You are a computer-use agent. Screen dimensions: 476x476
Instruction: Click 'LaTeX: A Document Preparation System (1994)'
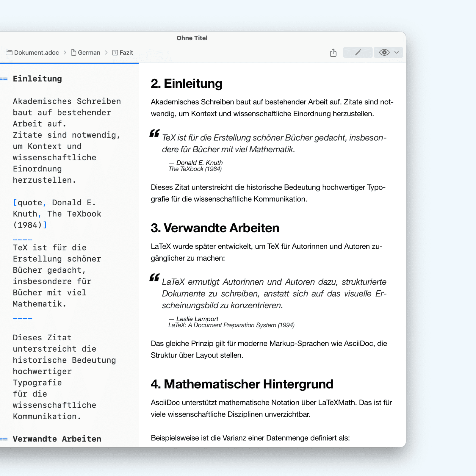pyautogui.click(x=231, y=325)
